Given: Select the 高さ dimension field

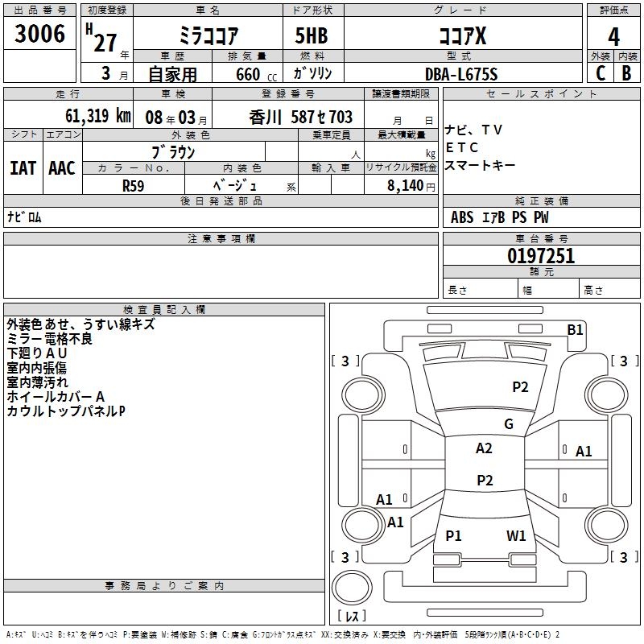Looking at the screenshot, I should click(x=609, y=289).
